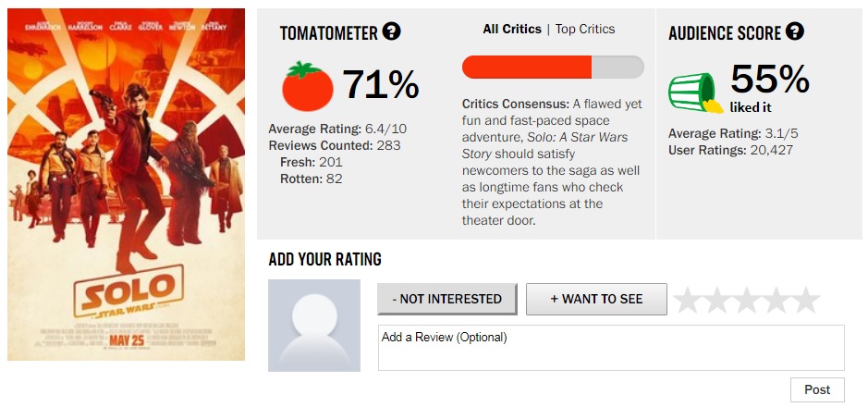868x407 pixels.
Task: Click the Add a Review text box
Action: [x=611, y=348]
